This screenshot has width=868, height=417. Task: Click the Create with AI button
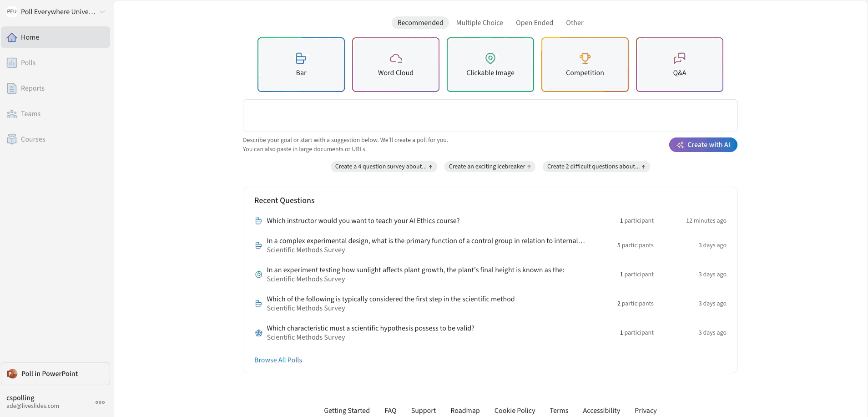click(703, 145)
